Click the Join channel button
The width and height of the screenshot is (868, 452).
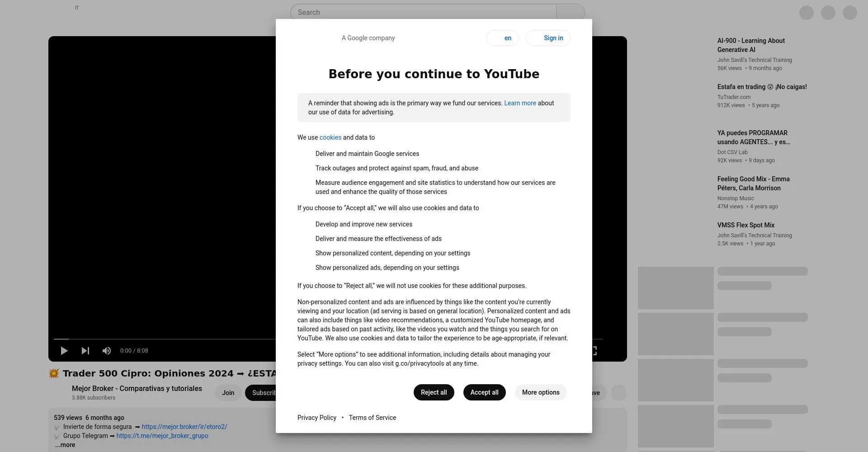click(x=228, y=393)
